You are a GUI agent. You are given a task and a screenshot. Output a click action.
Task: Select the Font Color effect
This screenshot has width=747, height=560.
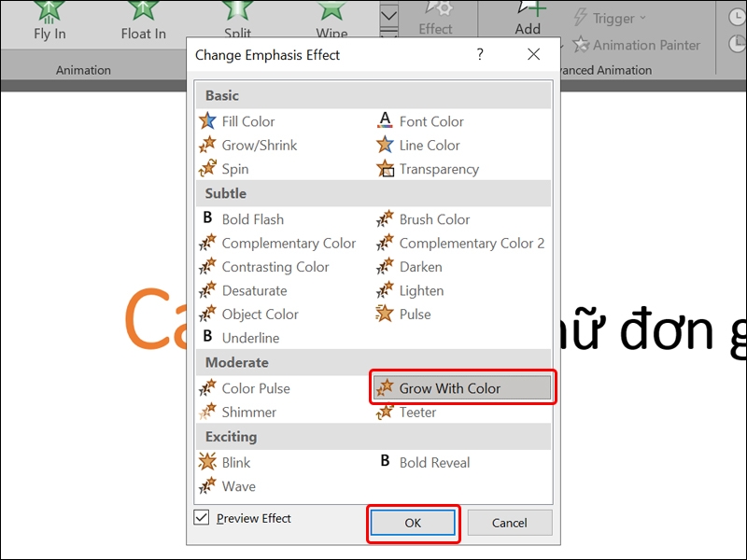[x=431, y=121]
